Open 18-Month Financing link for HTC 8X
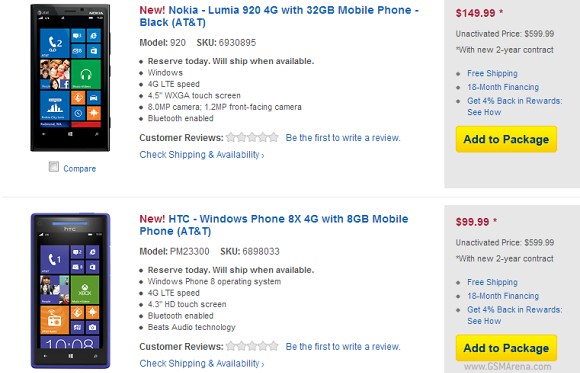The image size is (580, 373). coord(503,296)
